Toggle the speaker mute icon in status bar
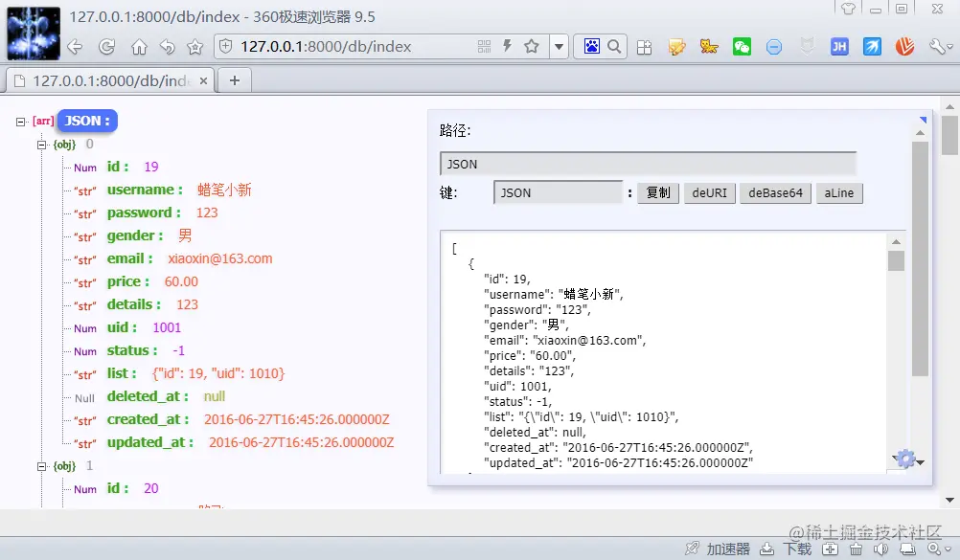Screen dimensions: 960x560 tap(881, 549)
